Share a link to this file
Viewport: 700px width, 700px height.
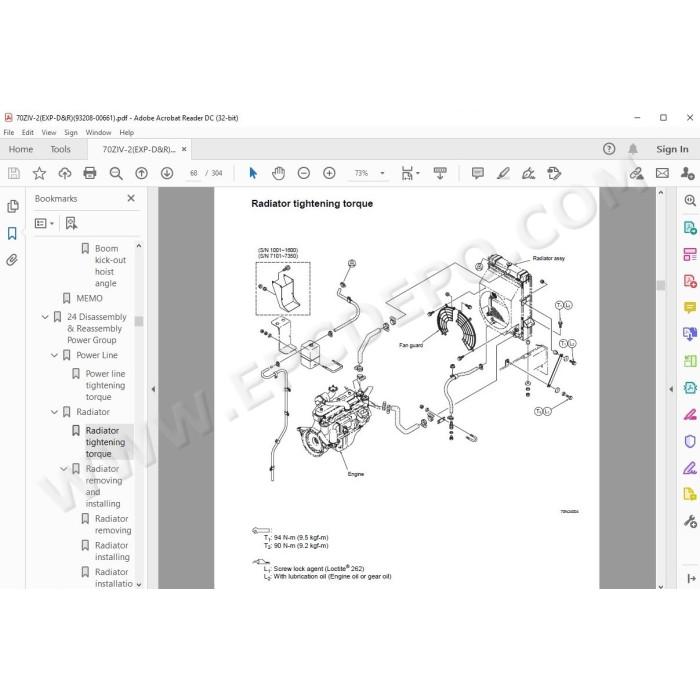(x=636, y=173)
